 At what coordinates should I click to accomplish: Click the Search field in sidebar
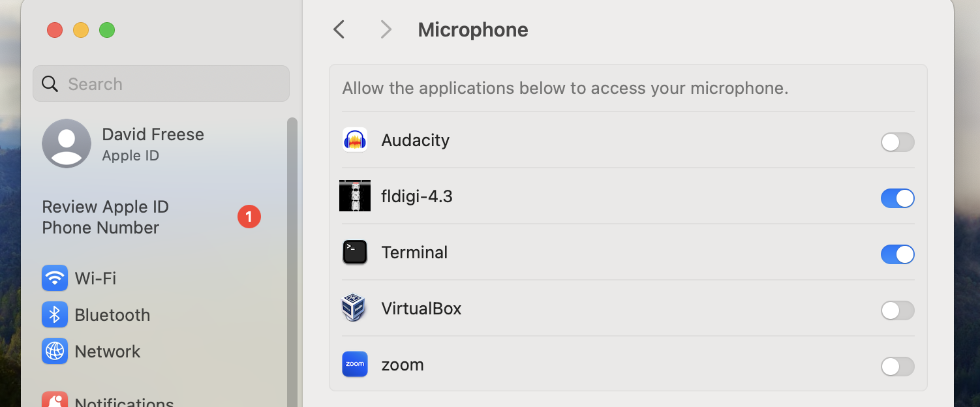[161, 83]
